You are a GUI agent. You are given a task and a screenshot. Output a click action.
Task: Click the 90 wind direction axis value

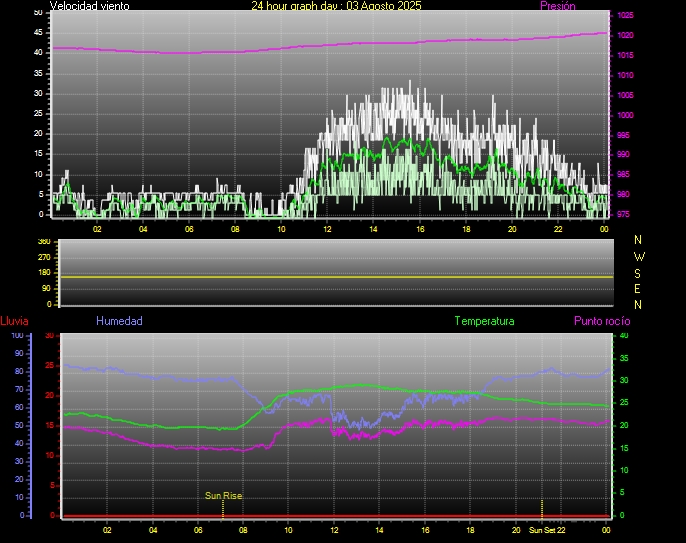46,288
